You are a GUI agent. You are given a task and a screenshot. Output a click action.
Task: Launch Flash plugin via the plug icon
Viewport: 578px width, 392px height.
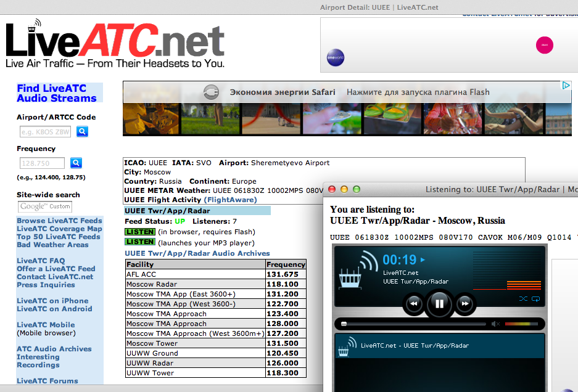211,92
